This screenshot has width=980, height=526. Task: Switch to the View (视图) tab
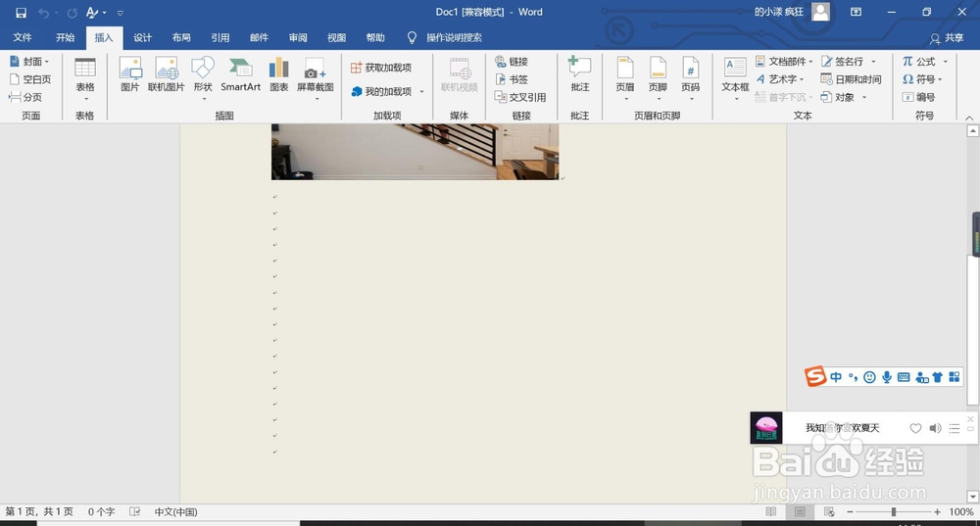coord(336,37)
